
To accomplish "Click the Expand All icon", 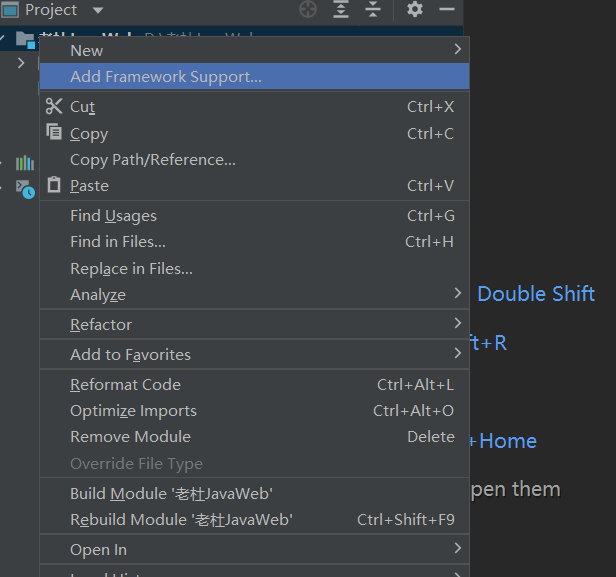I will (x=341, y=10).
